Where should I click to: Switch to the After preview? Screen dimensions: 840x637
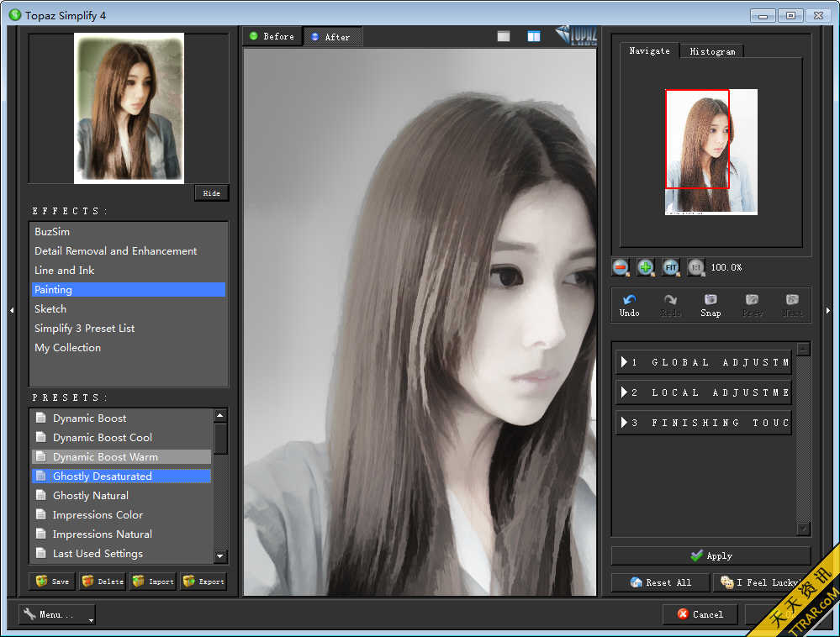[x=333, y=37]
